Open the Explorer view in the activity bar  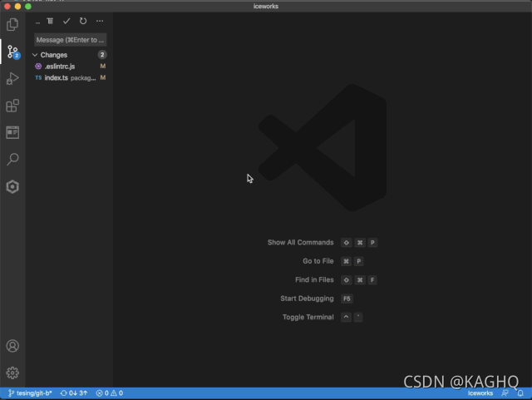coord(12,24)
